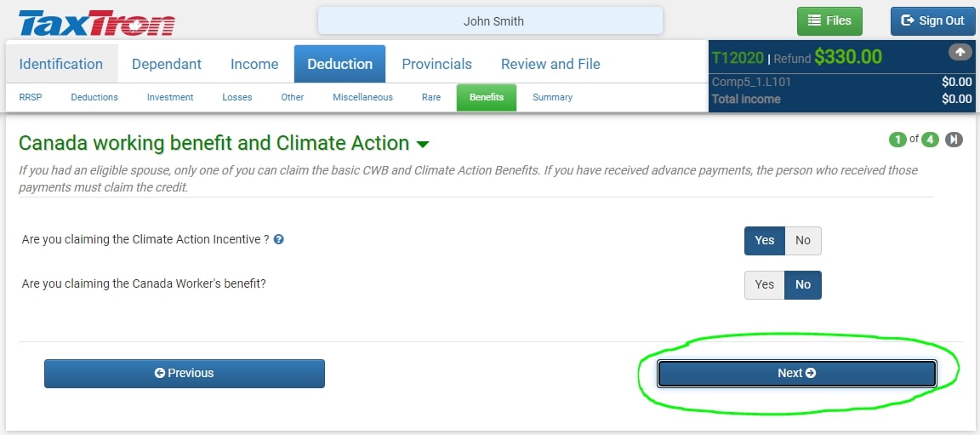Open the Income tab
Viewport: 980px width, 435px height.
tap(254, 64)
